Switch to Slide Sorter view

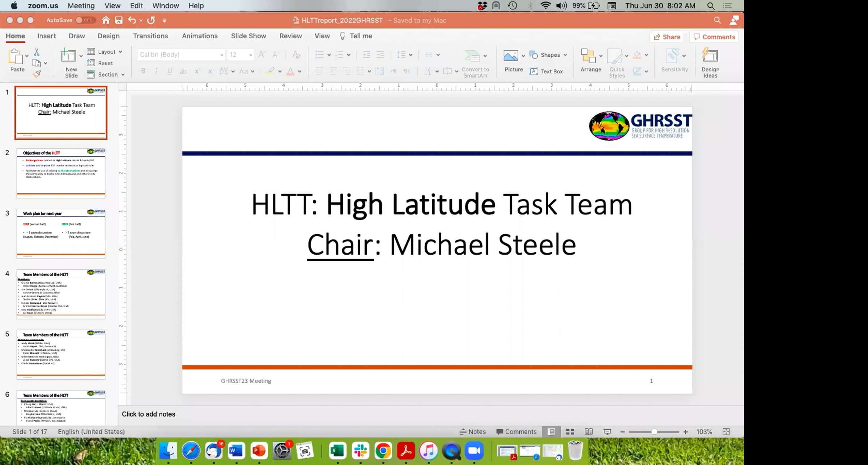570,432
